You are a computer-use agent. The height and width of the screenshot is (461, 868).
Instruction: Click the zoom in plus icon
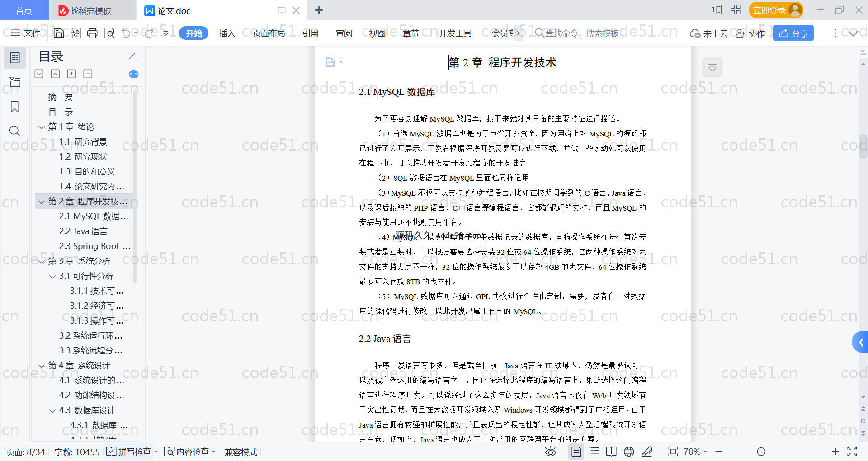[835, 452]
